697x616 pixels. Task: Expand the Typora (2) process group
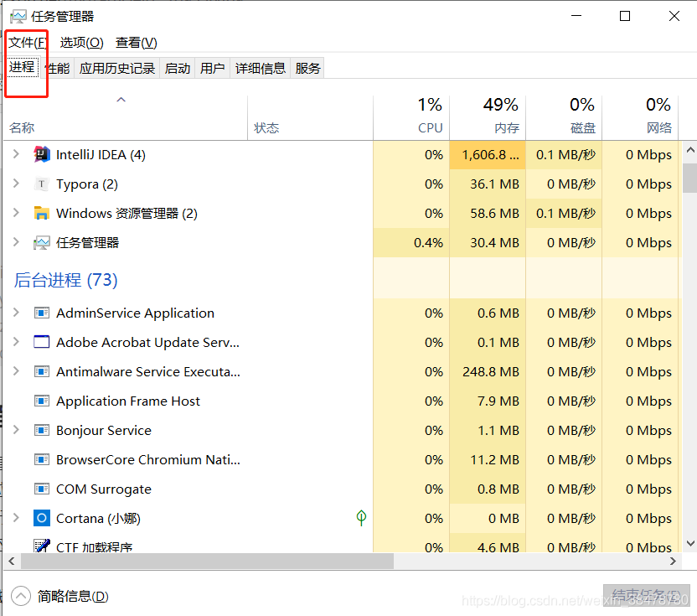(x=16, y=184)
